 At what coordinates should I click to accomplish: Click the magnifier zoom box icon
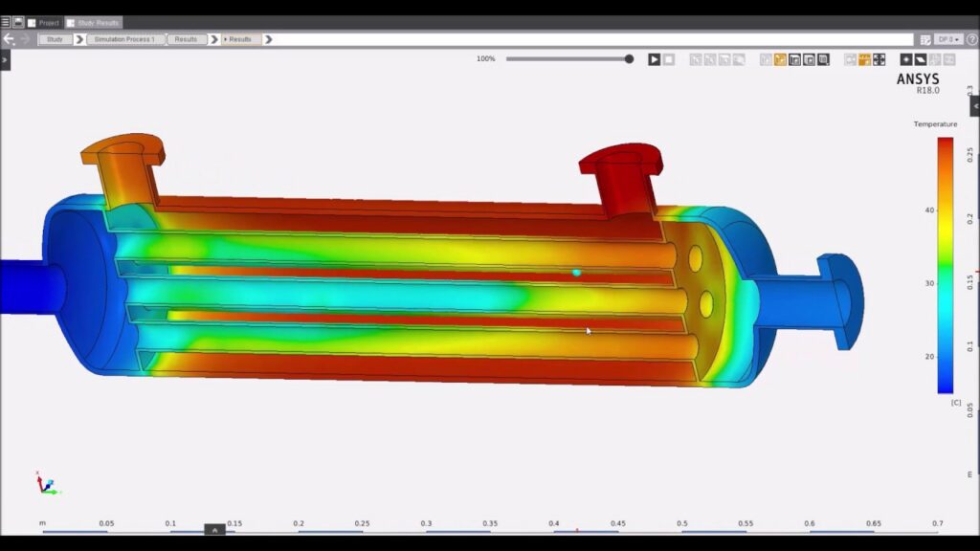(823, 59)
